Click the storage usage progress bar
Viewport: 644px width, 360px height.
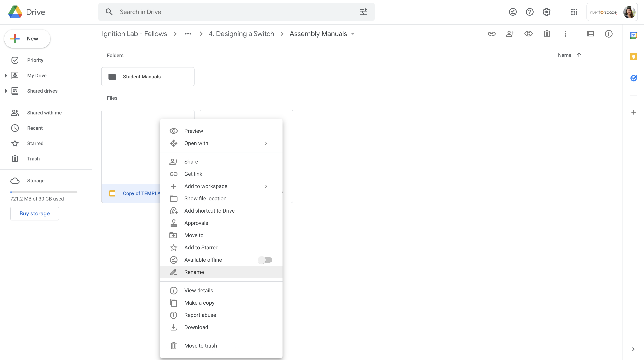(44, 192)
